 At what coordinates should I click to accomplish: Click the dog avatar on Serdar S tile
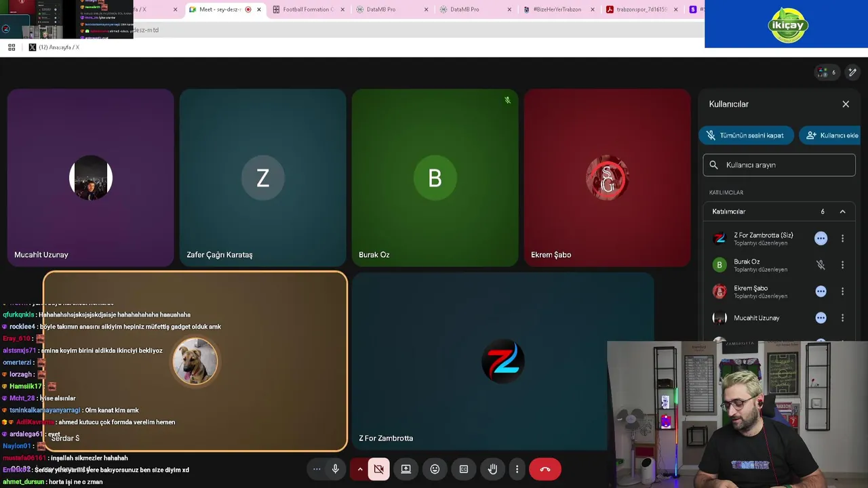tap(195, 361)
